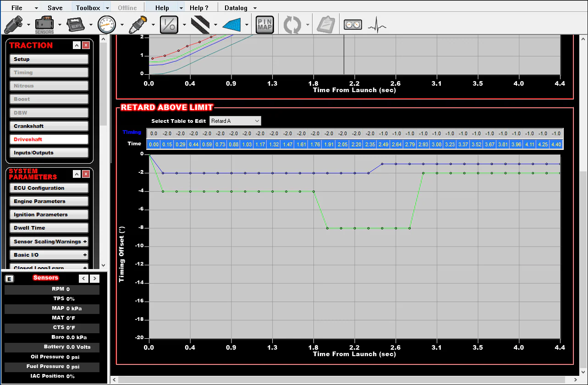Open the Sensors configuration icon

pyautogui.click(x=44, y=24)
